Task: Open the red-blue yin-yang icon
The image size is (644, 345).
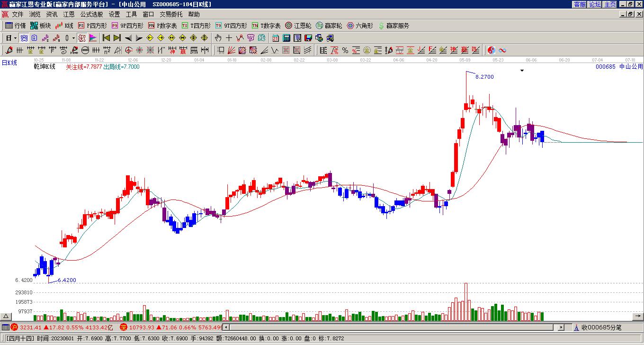Action: pos(492,50)
